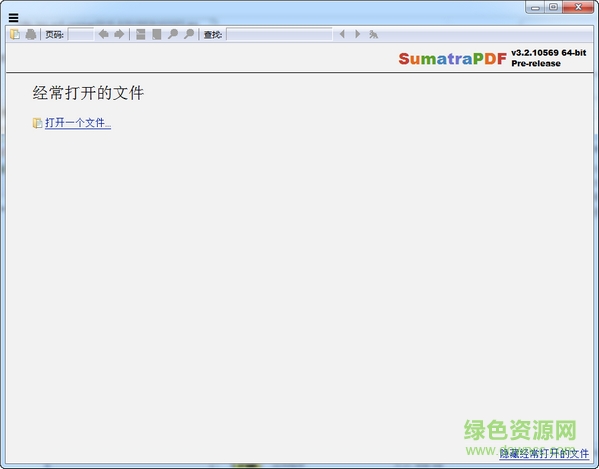This screenshot has width=599, height=469.
Task: Click the folder icon beside 打开一个文件
Action: [x=37, y=123]
